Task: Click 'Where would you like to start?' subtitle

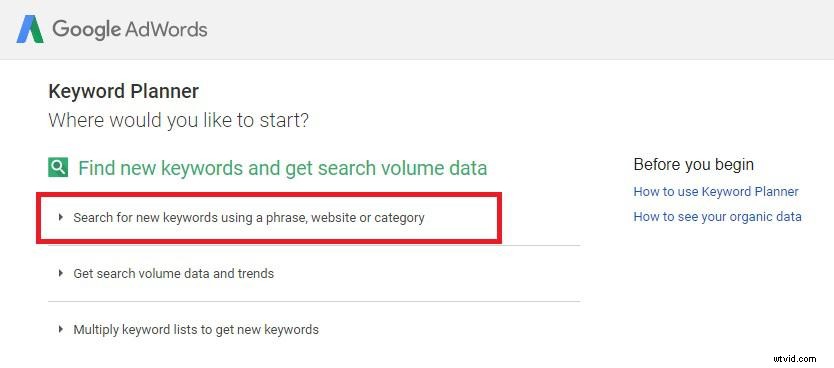Action: click(x=178, y=120)
